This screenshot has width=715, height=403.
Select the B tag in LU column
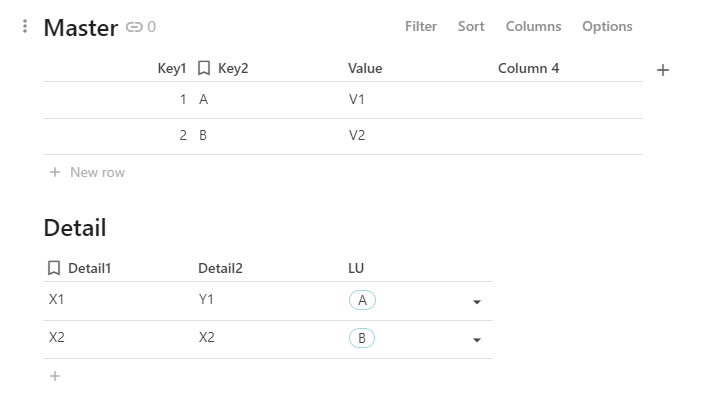coord(362,338)
